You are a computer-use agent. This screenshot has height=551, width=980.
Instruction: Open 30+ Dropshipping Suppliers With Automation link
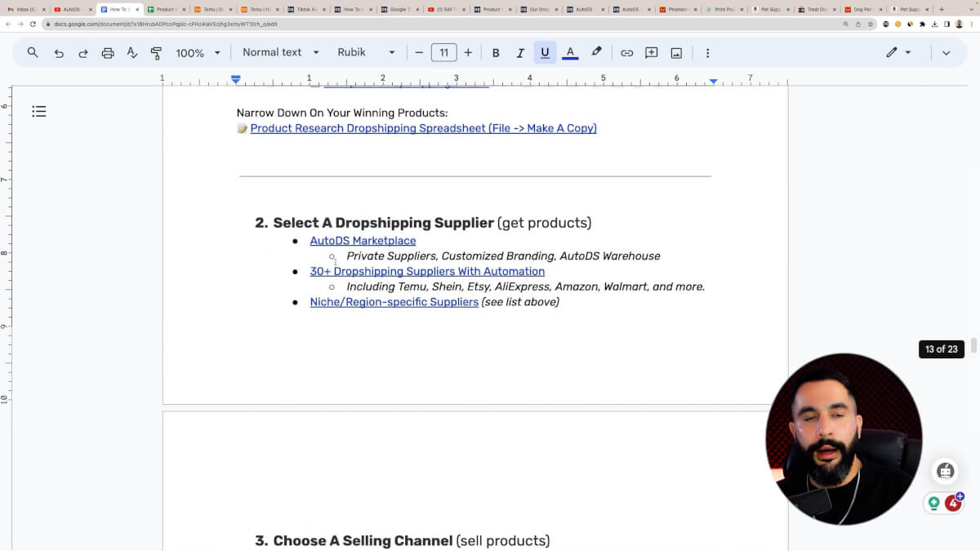pos(427,271)
